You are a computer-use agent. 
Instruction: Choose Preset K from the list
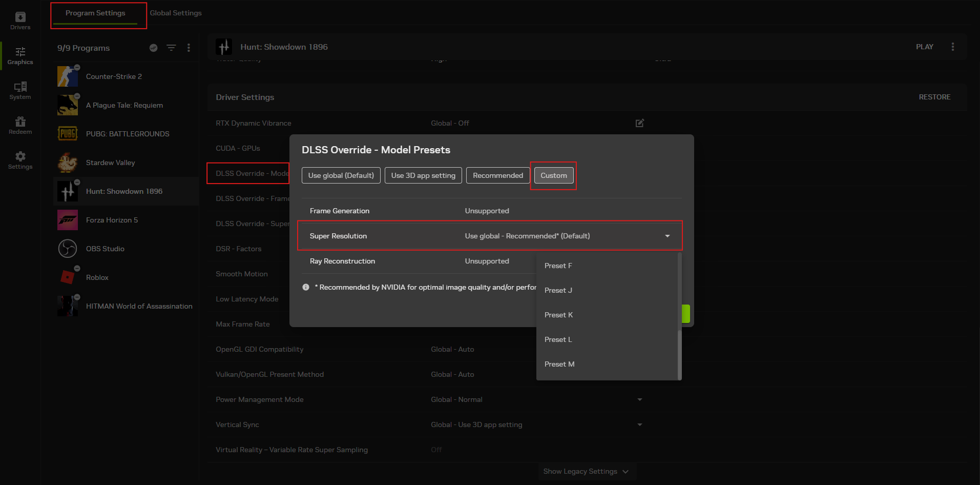(x=558, y=315)
